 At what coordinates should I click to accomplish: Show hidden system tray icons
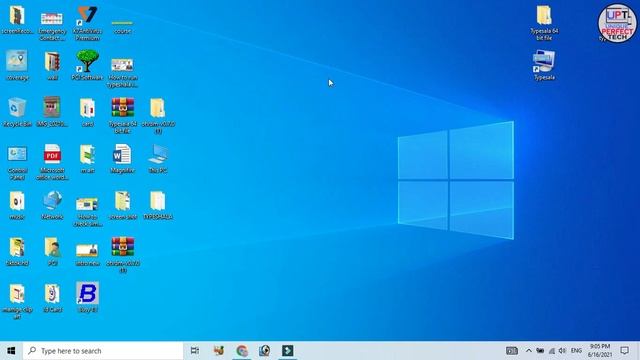pyautogui.click(x=528, y=351)
